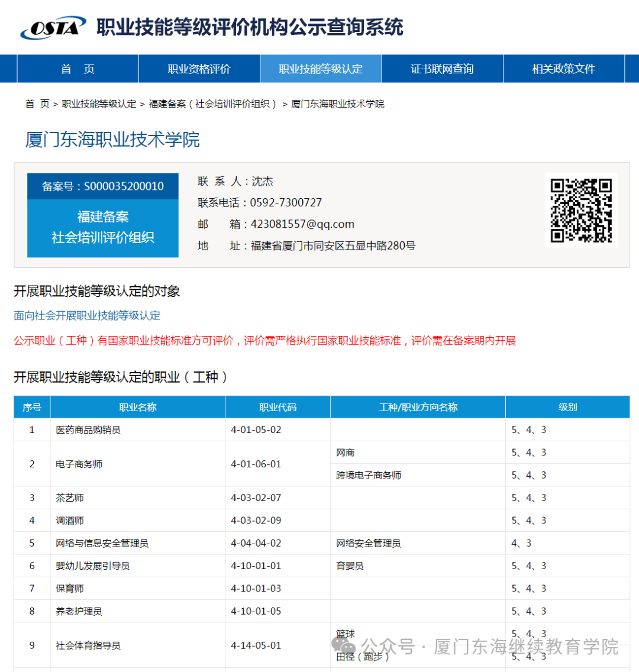Open the 职业资格评价 navigation tab

(x=199, y=69)
